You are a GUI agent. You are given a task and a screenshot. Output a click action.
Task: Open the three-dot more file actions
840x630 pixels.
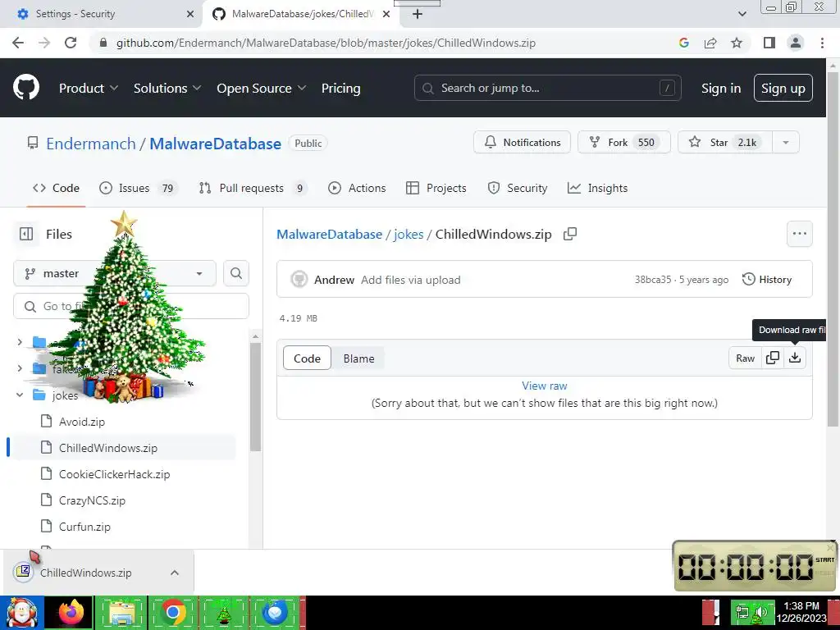pyautogui.click(x=799, y=234)
